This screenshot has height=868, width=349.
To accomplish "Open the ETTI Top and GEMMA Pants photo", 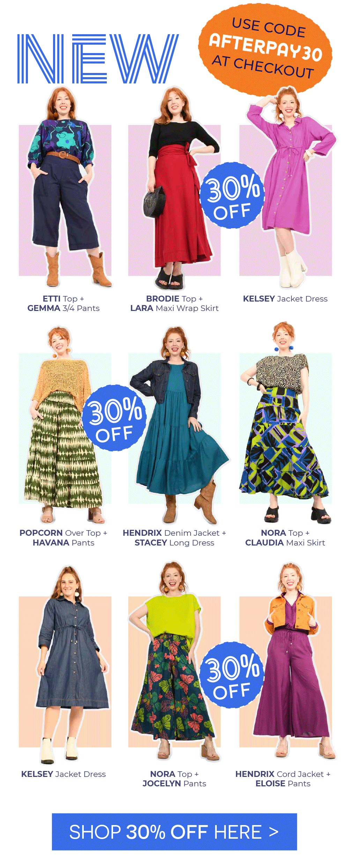I will (x=65, y=187).
